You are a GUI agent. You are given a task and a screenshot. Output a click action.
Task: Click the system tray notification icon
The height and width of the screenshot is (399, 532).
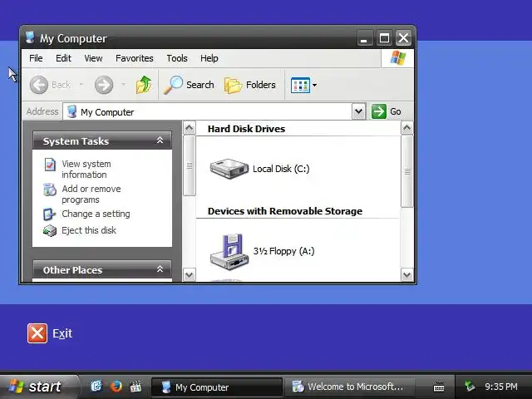click(x=470, y=386)
